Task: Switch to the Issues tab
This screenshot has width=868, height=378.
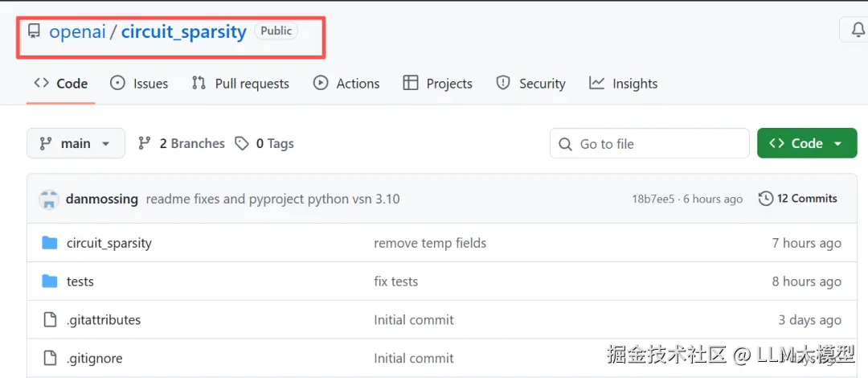Action: coord(139,84)
